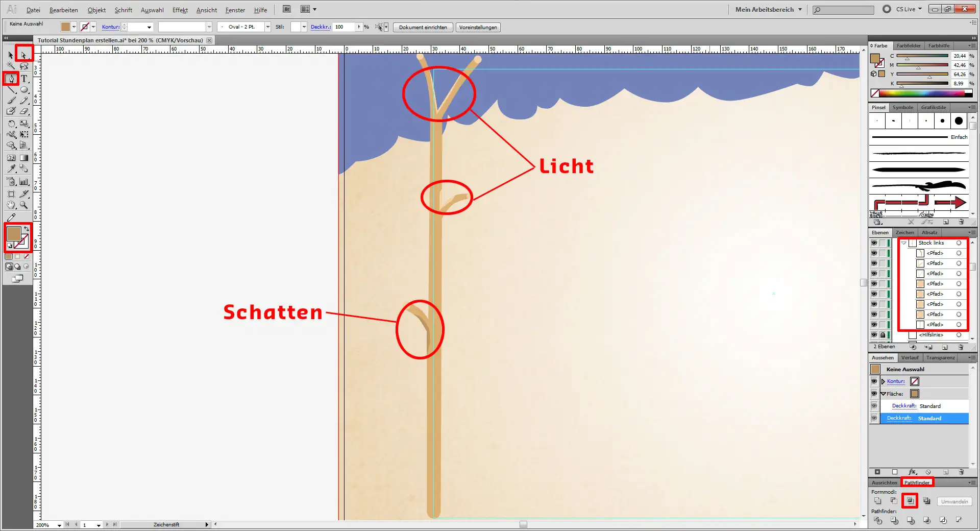This screenshot has height=531, width=980.
Task: Select the Zoom tool in the toolbar
Action: [x=23, y=205]
